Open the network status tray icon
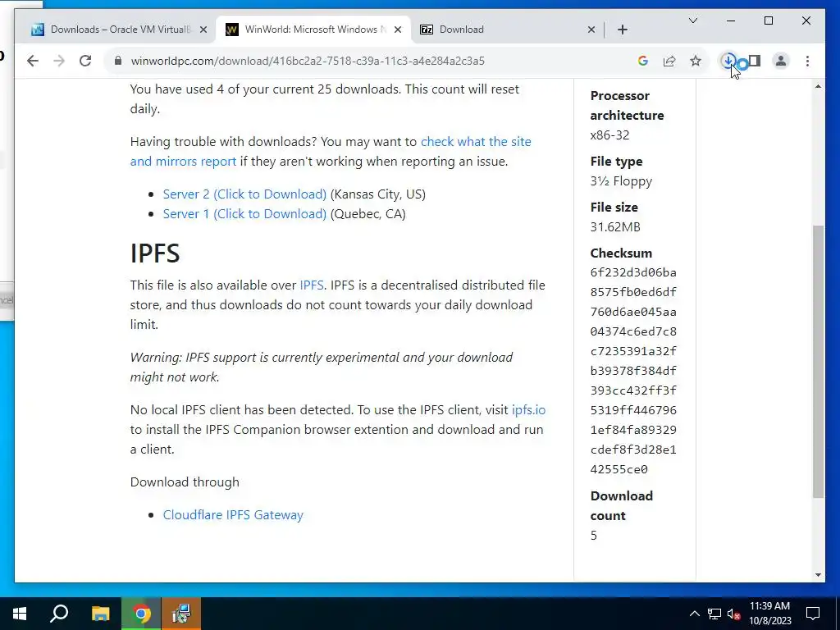 (x=714, y=614)
